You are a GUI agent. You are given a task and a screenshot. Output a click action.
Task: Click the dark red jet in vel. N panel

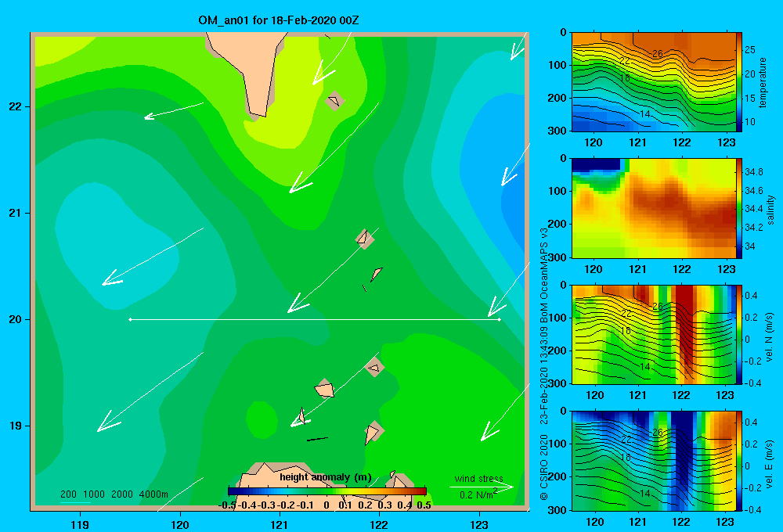pos(686,325)
